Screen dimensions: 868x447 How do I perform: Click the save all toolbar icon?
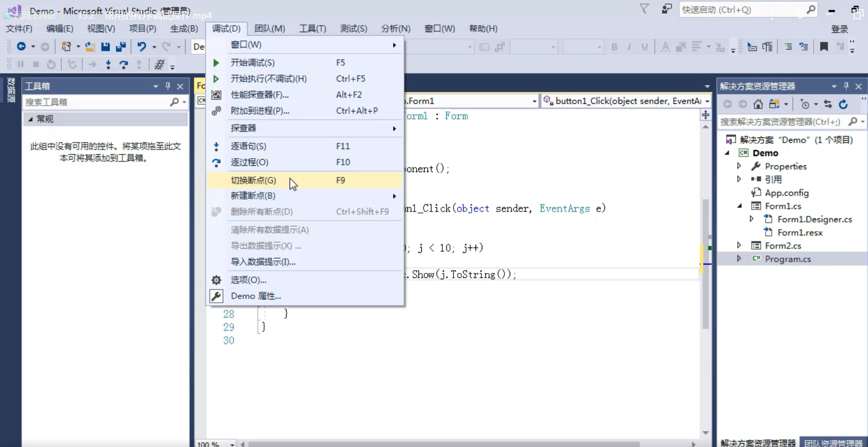[x=121, y=47]
